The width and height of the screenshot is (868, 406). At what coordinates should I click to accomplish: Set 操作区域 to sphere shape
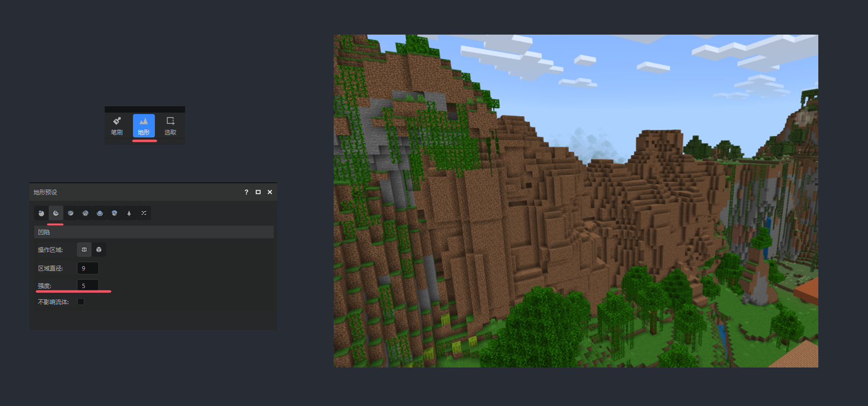84,250
